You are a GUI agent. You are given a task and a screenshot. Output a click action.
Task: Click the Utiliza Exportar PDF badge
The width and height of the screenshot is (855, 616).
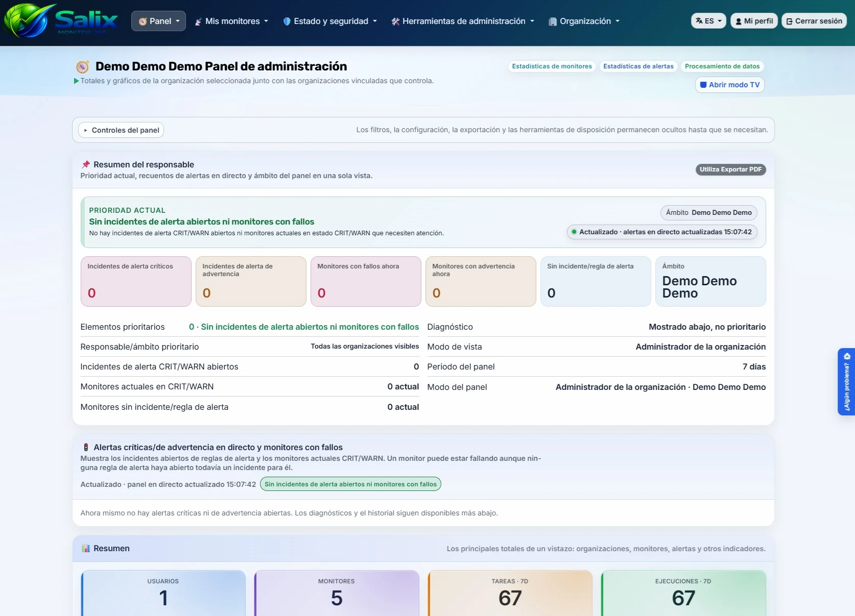730,169
